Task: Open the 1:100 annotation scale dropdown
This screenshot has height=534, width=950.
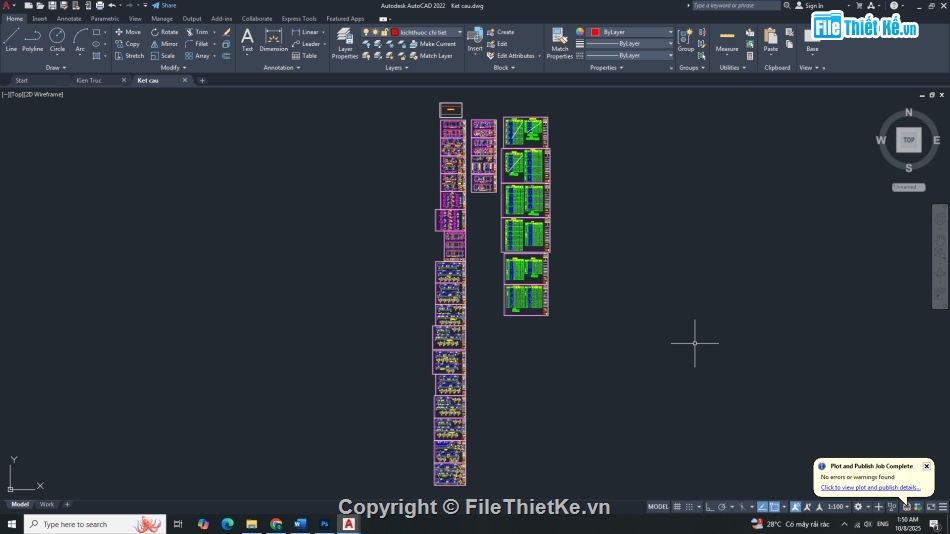Action: coord(839,507)
